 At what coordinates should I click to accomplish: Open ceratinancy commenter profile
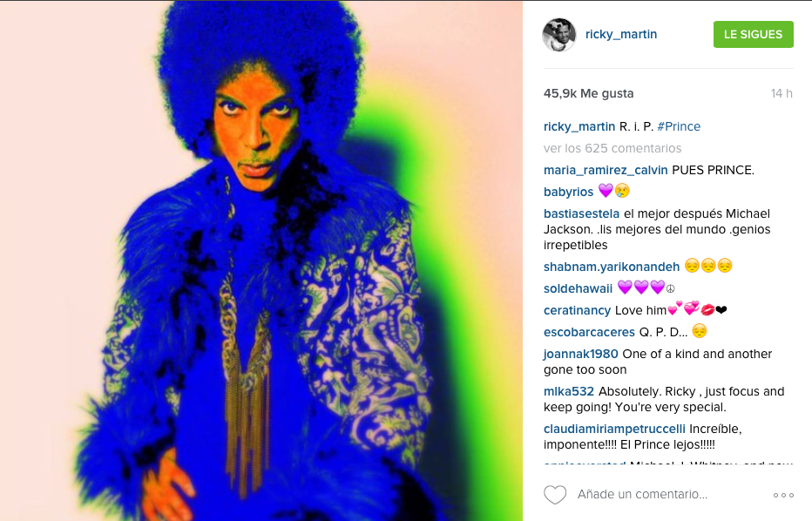pos(577,310)
